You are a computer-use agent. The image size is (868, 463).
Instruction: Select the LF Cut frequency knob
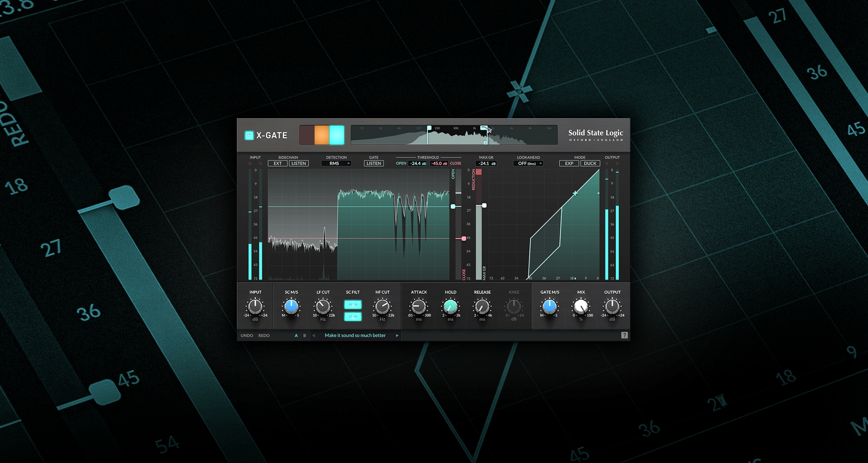[x=323, y=307]
